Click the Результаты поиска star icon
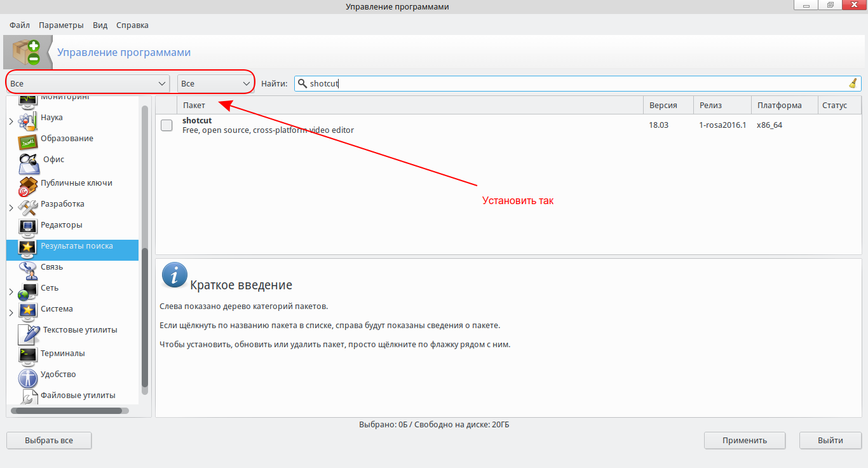The width and height of the screenshot is (868, 468). 27,248
